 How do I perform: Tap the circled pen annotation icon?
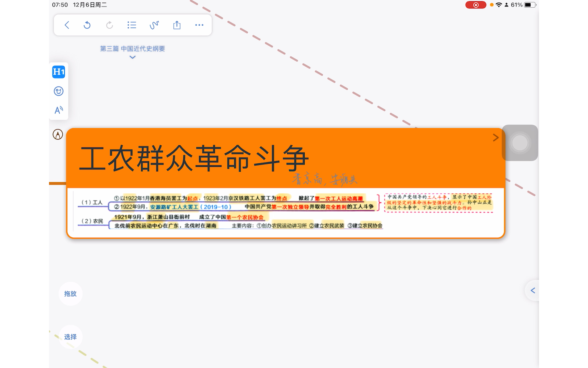(x=58, y=135)
